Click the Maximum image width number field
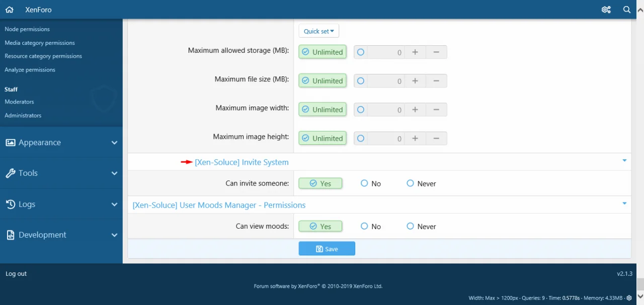The image size is (644, 305). (x=385, y=110)
